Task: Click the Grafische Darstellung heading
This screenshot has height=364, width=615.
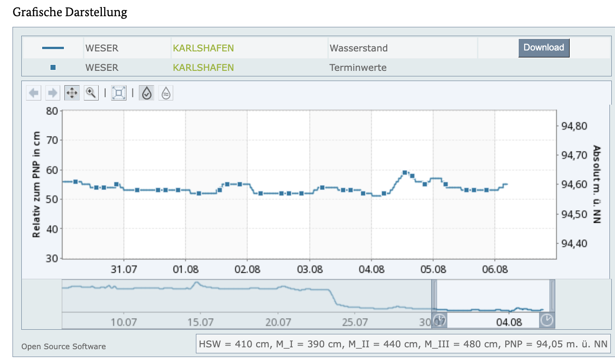Action: [x=70, y=12]
